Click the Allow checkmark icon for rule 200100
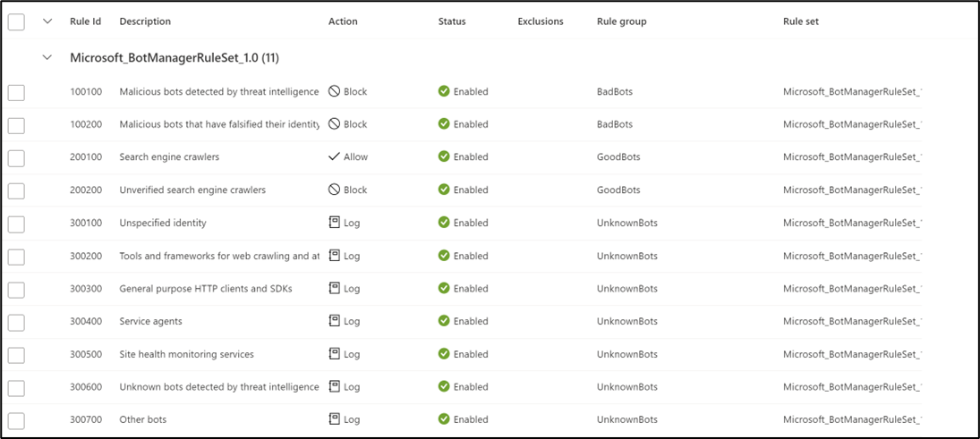The height and width of the screenshot is (439, 980). click(335, 156)
